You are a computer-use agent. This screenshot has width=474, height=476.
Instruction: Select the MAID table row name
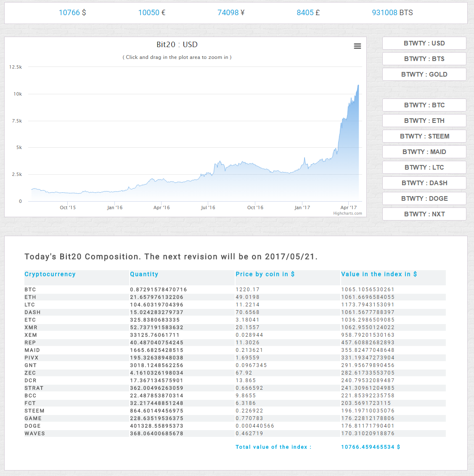(32, 350)
